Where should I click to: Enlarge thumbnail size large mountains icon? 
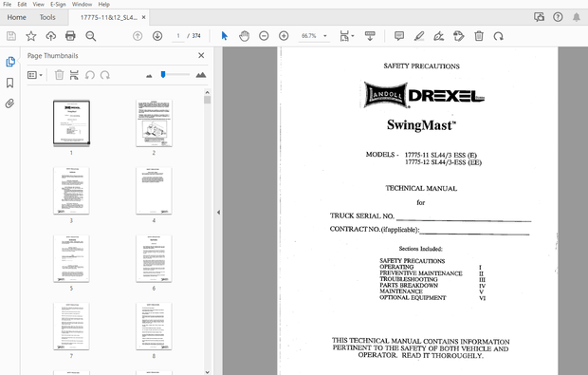click(201, 75)
